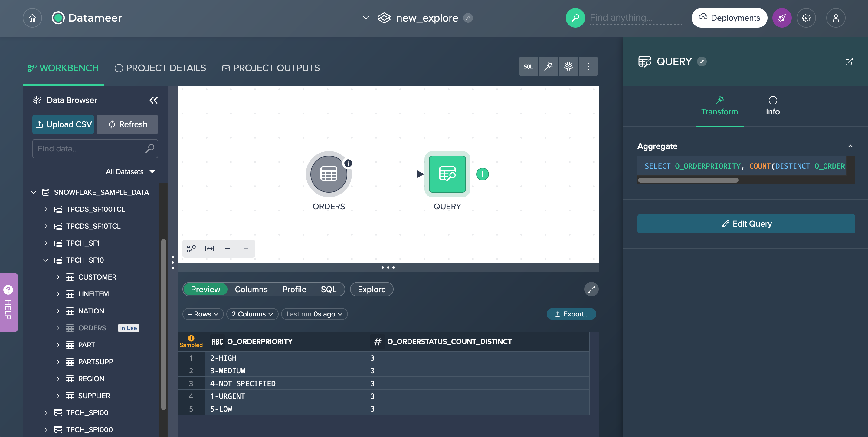Refresh the data browser
Image resolution: width=868 pixels, height=437 pixels.
127,124
